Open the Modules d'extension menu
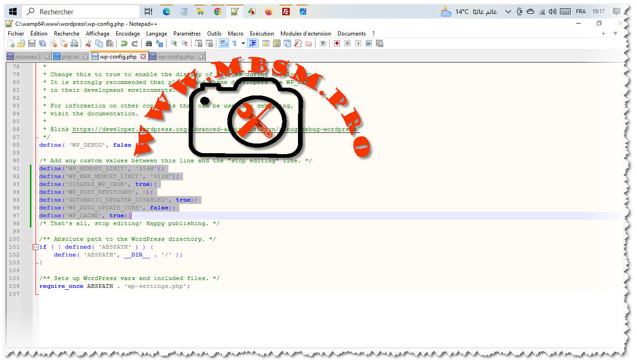The width and height of the screenshot is (637, 364). [306, 34]
